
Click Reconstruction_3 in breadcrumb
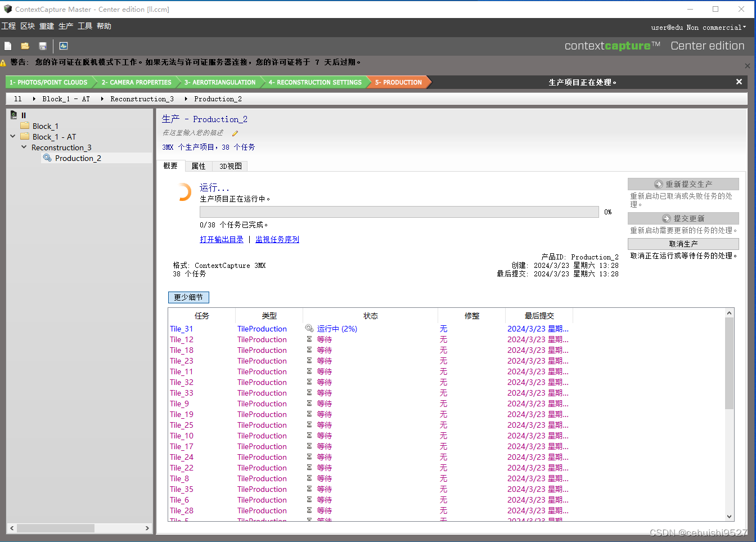[x=142, y=99]
